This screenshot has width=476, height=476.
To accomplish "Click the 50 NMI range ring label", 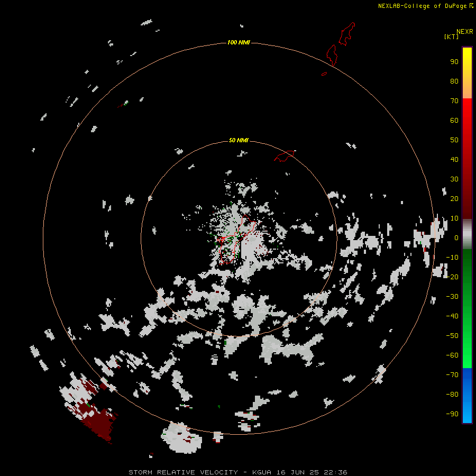I will pyautogui.click(x=239, y=140).
